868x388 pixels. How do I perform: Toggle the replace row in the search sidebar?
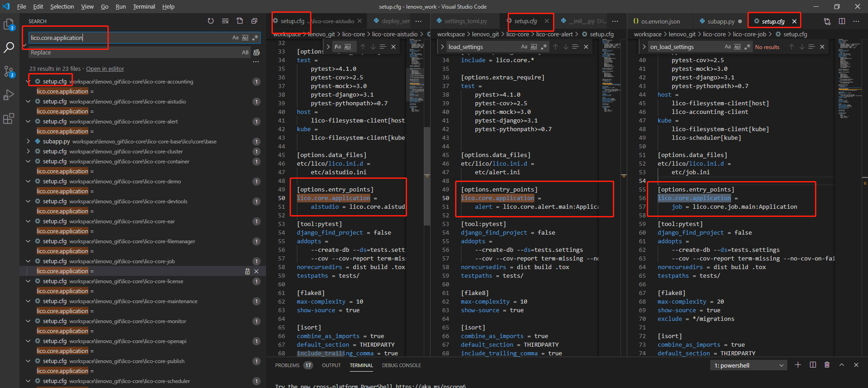point(24,45)
